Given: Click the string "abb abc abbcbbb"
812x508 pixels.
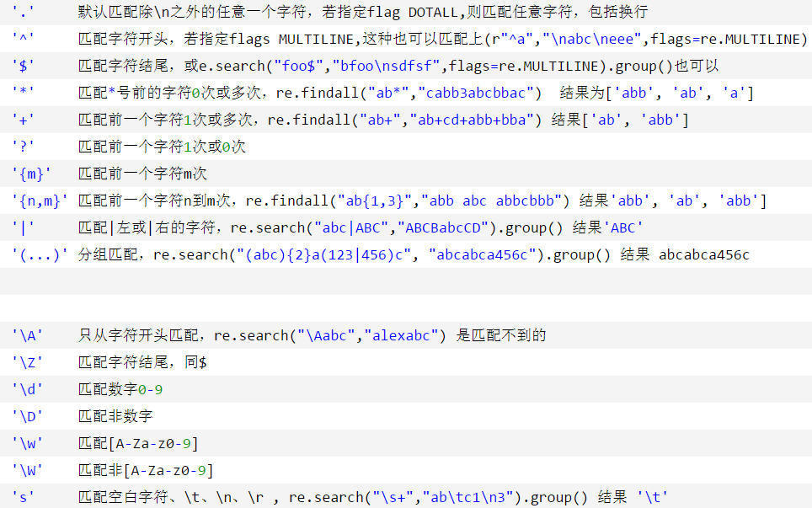Looking at the screenshot, I should point(491,201).
